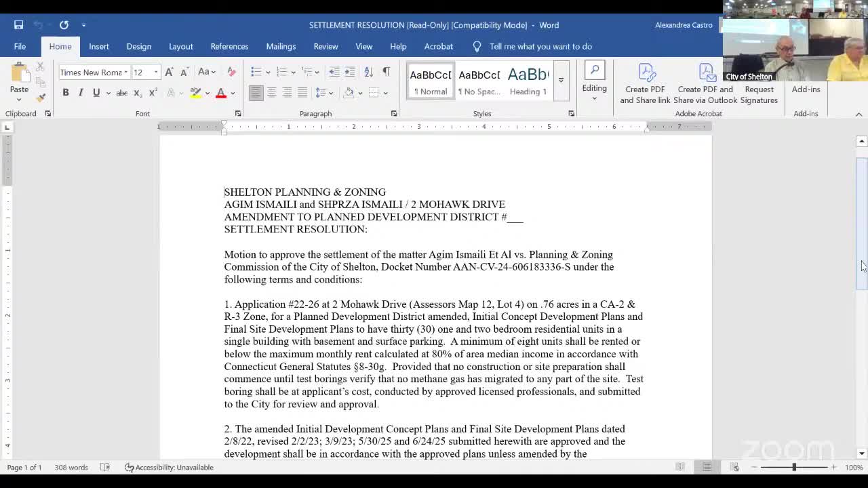Open the View tab

click(364, 46)
